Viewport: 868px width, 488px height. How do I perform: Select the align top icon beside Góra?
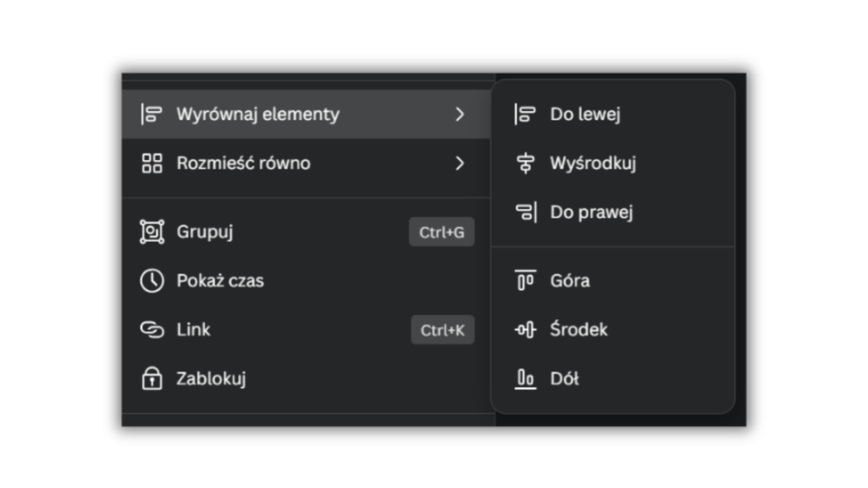click(x=526, y=280)
